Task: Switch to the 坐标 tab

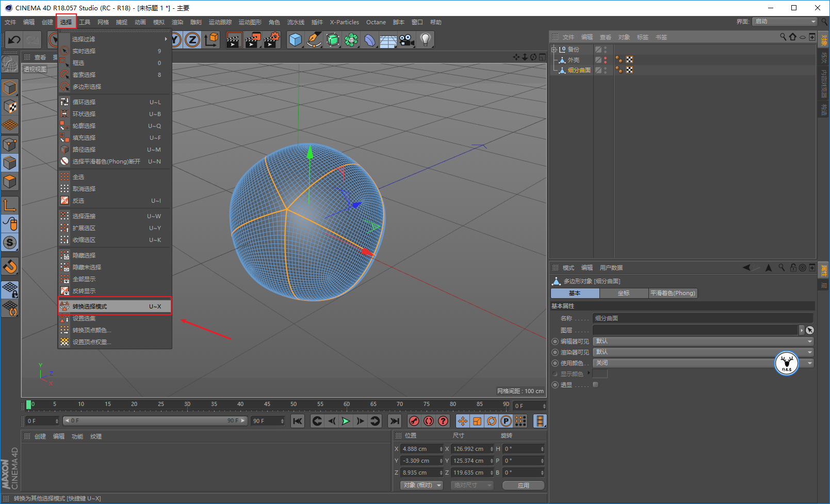Action: click(x=624, y=293)
